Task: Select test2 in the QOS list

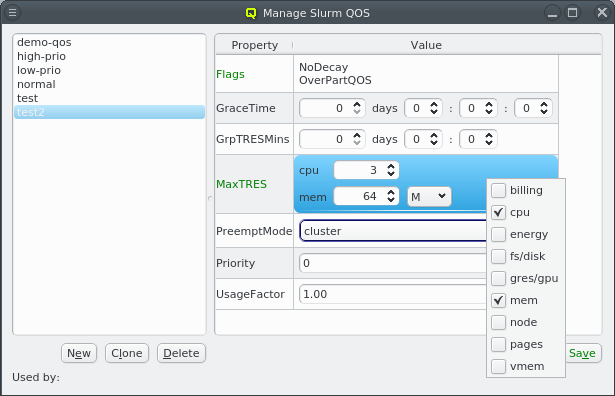Action: [x=109, y=112]
